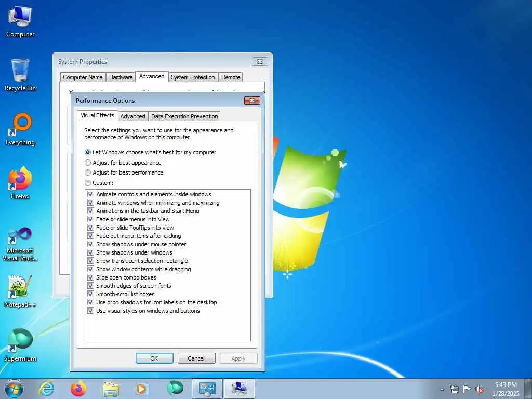Open the clock and date in the tray
This screenshot has height=399, width=532.
pos(506,389)
